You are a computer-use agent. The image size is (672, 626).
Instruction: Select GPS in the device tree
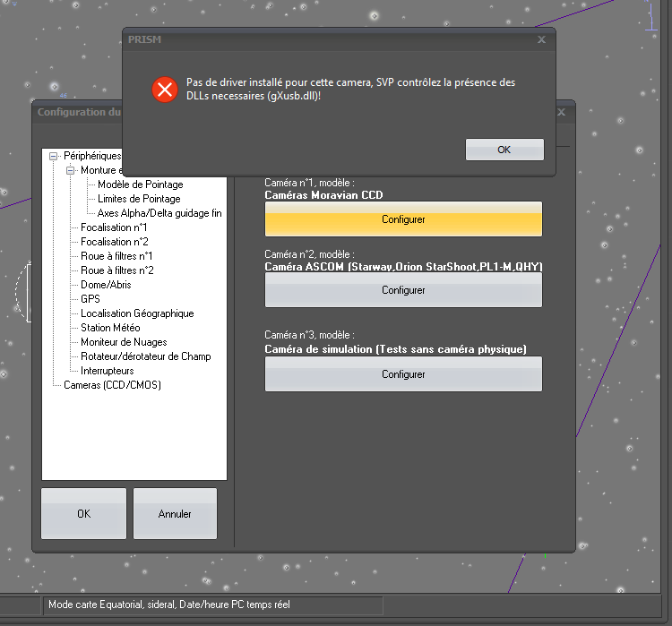click(x=90, y=299)
